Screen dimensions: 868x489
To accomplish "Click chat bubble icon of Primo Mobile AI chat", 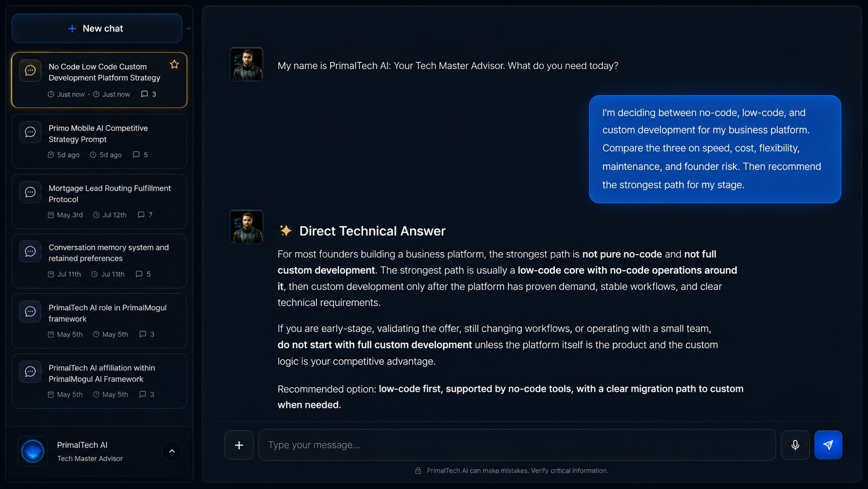I will pos(30,132).
